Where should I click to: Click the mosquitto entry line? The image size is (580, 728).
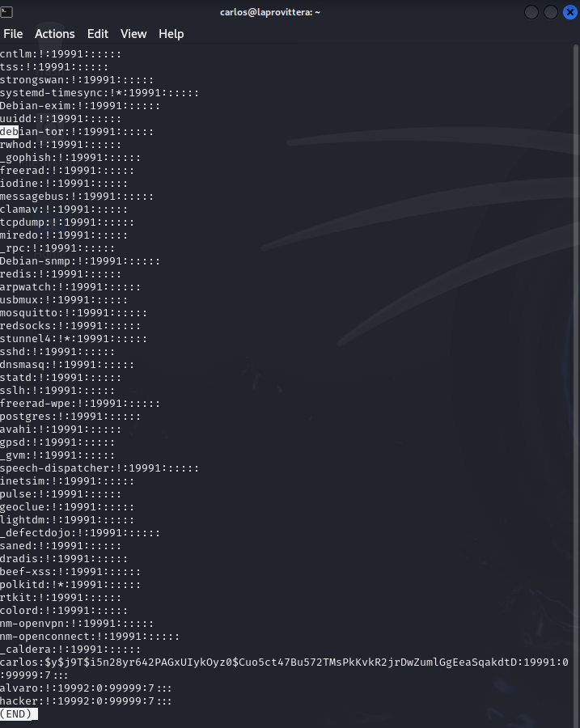click(74, 313)
